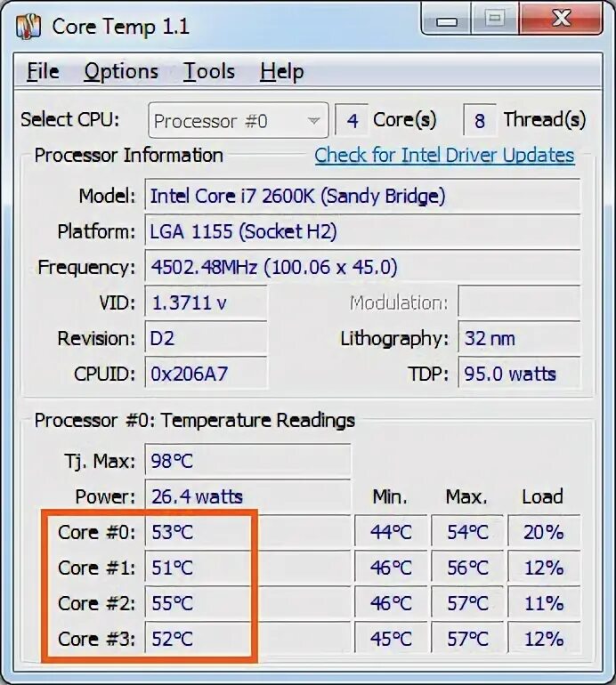The height and width of the screenshot is (685, 616).
Task: Click Core #0 minimum 44°C
Action: tap(391, 532)
